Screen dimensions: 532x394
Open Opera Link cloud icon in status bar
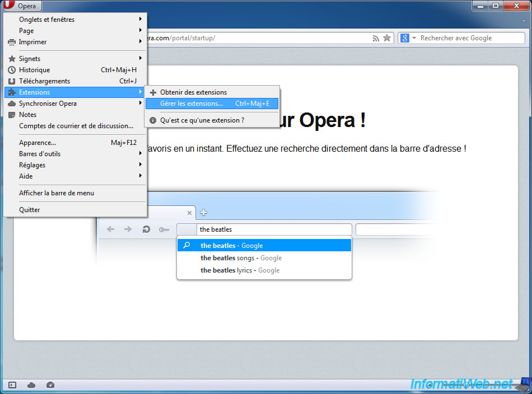[x=31, y=385]
